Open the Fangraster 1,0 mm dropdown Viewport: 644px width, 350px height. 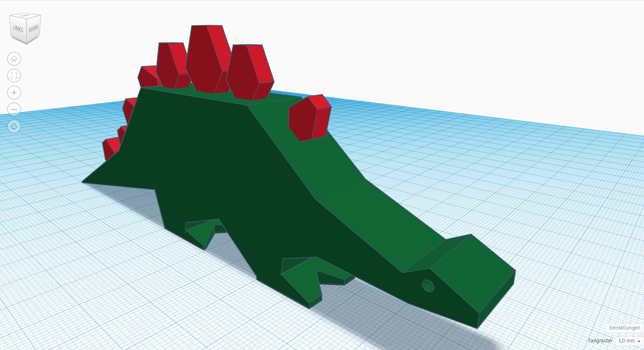coord(629,341)
